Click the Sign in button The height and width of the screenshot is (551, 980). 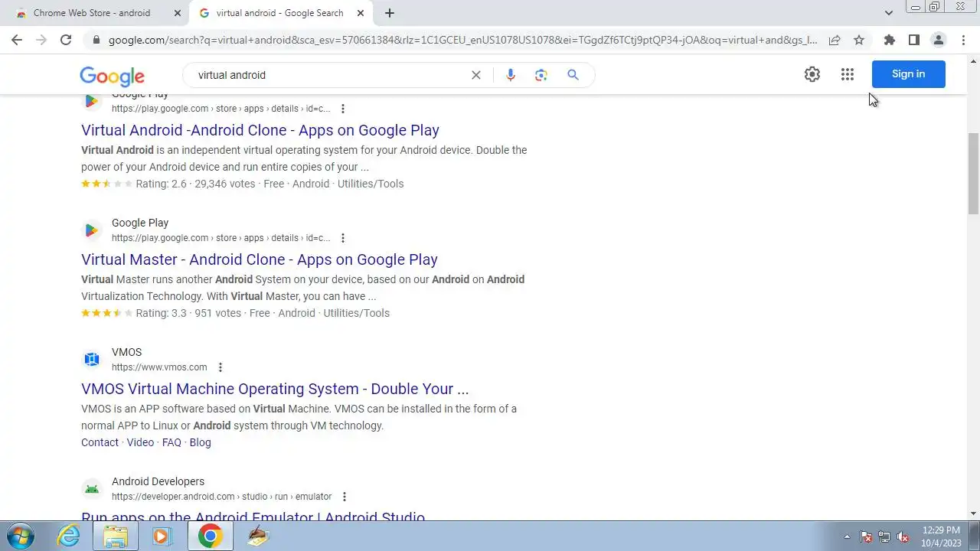909,74
